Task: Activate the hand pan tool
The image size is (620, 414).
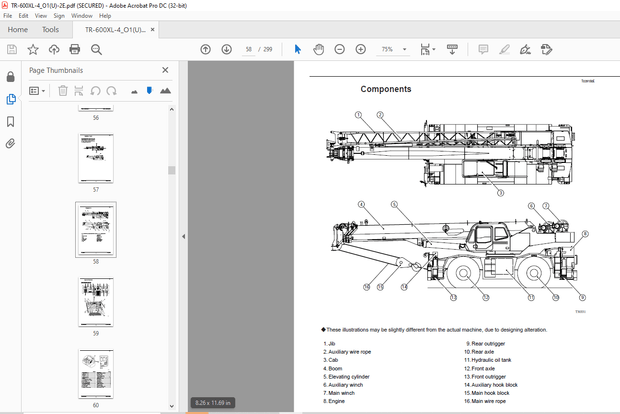Action: point(318,49)
